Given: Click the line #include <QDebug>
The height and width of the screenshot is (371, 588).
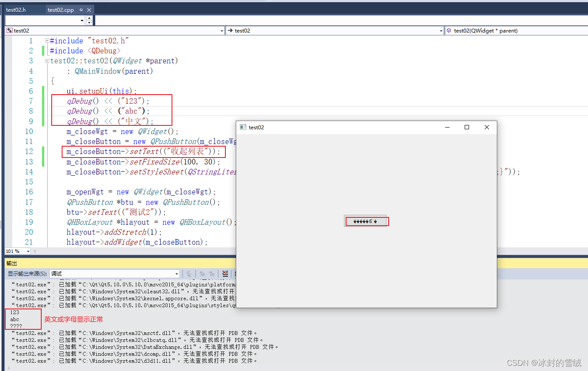Looking at the screenshot, I should click(x=85, y=51).
